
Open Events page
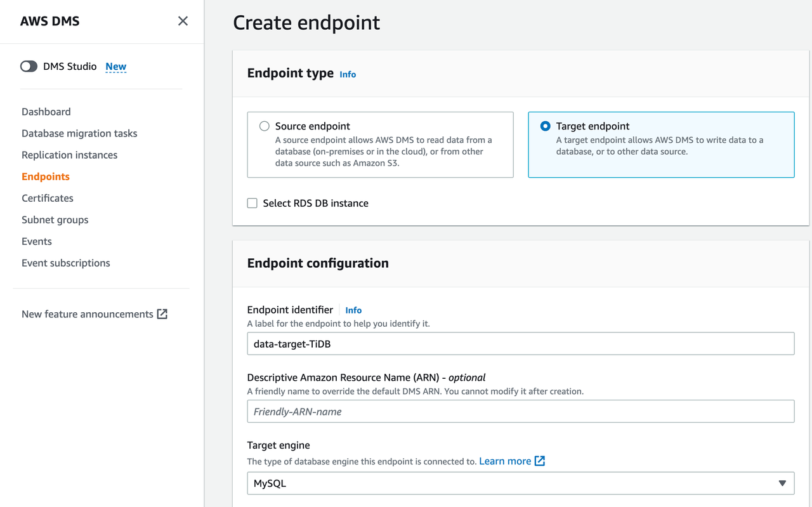[x=37, y=241]
